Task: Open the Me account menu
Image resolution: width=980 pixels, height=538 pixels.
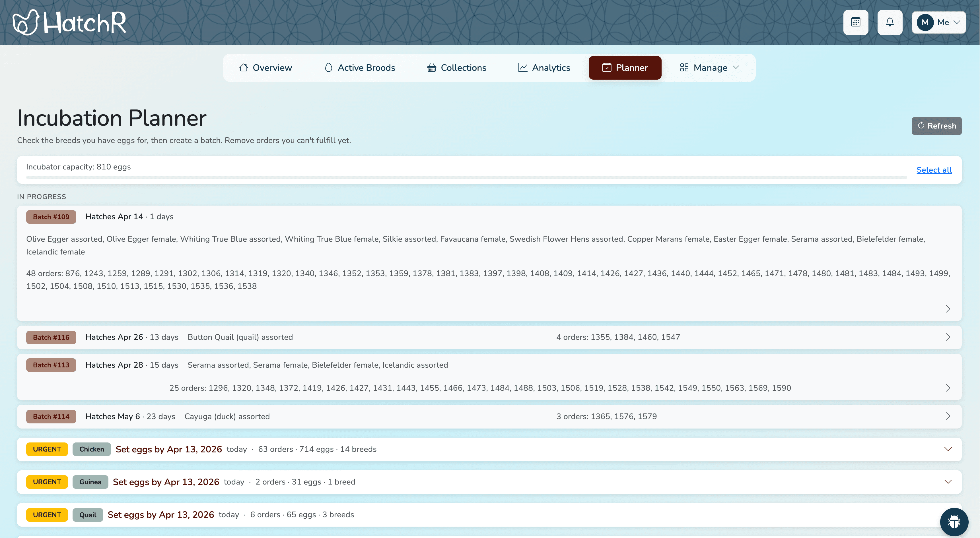Action: pyautogui.click(x=938, y=22)
